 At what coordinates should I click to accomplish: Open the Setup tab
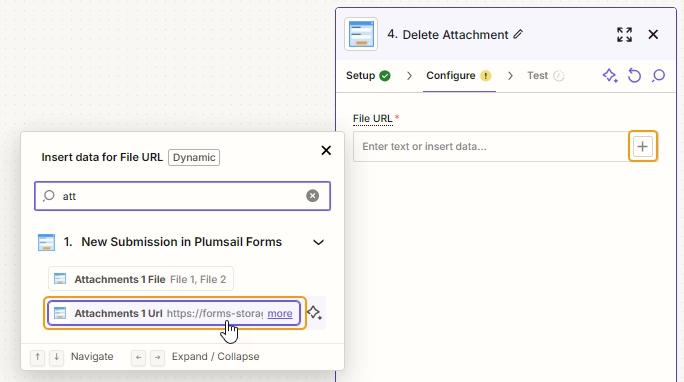[368, 75]
